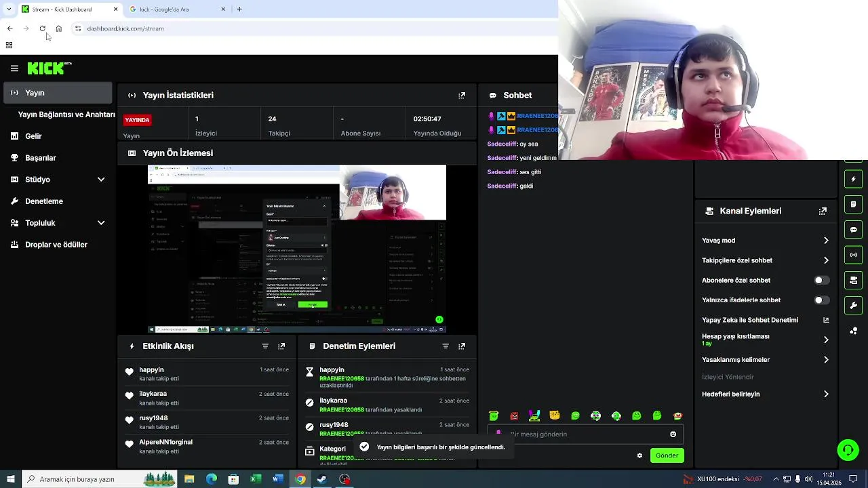Click the document widget icon in right rail
Screen dimensions: 868x488
(x=854, y=204)
